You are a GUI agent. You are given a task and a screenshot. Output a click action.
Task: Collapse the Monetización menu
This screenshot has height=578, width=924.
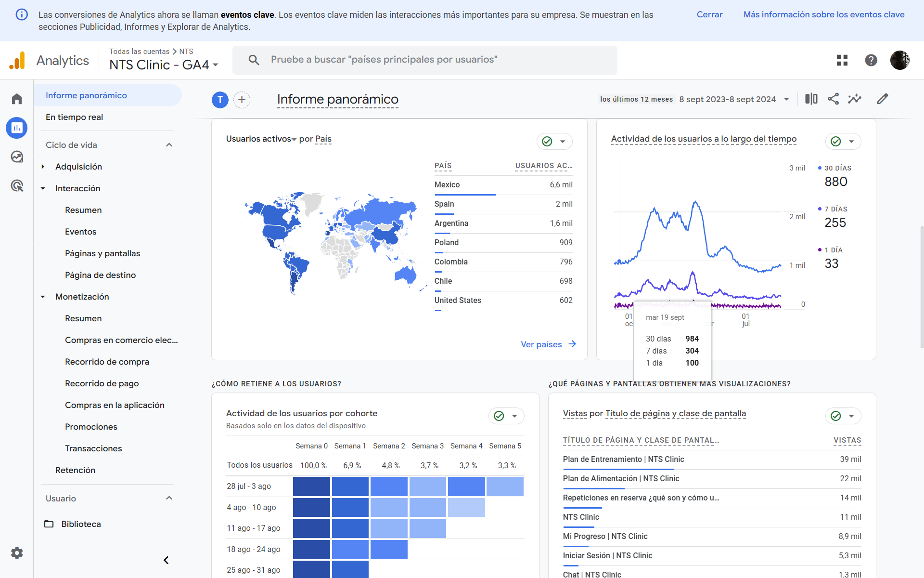click(x=43, y=297)
